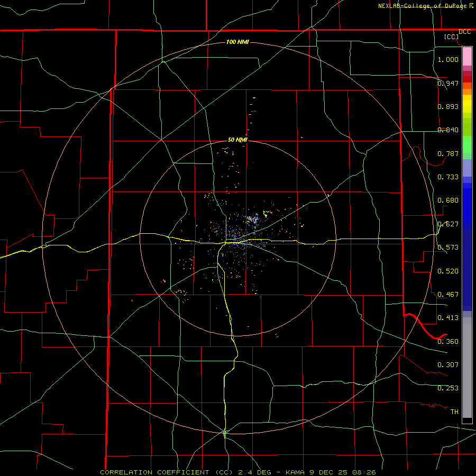Click the DCC label above color scale
476x476 pixels.
[x=464, y=32]
